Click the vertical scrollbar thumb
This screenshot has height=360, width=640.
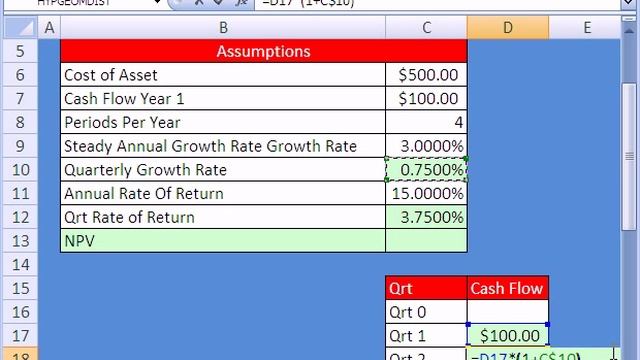(629, 156)
